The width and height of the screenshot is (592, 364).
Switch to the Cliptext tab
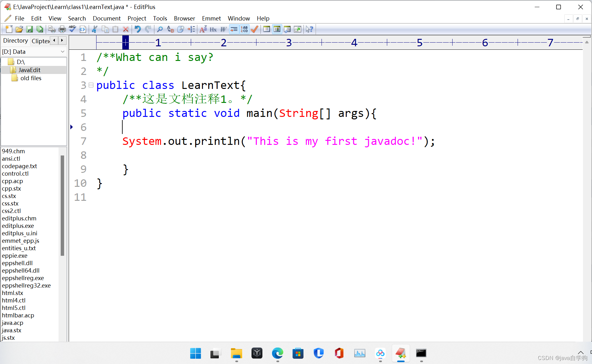(40, 41)
